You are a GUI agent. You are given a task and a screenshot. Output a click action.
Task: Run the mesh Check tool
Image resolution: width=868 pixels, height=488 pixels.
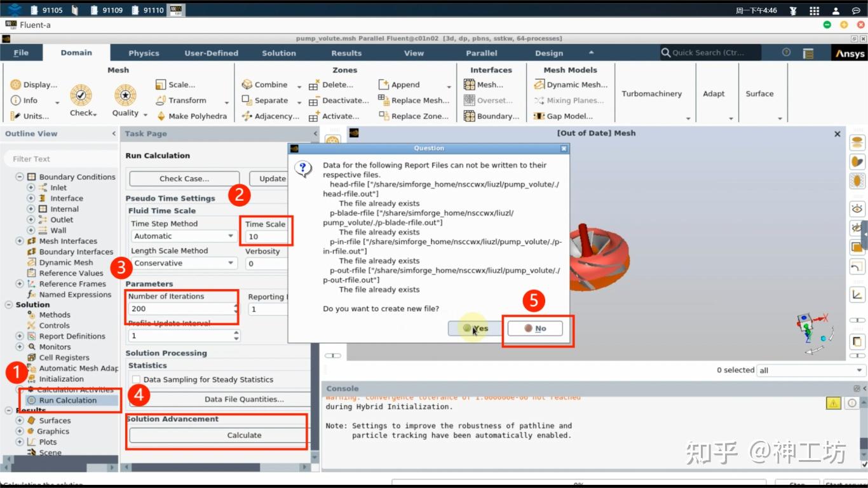(x=83, y=100)
